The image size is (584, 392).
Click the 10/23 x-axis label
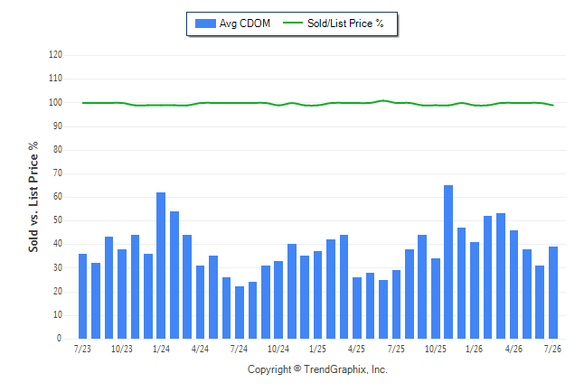click(x=122, y=349)
